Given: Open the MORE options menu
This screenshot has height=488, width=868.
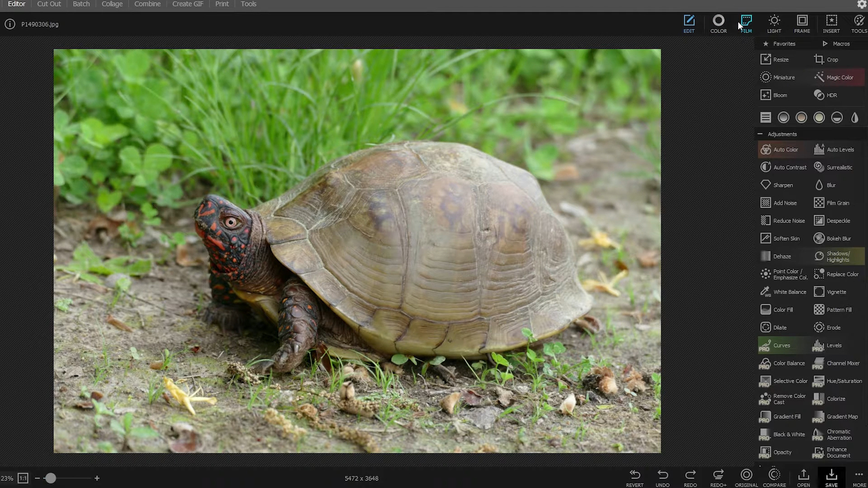Looking at the screenshot, I should click(x=859, y=478).
